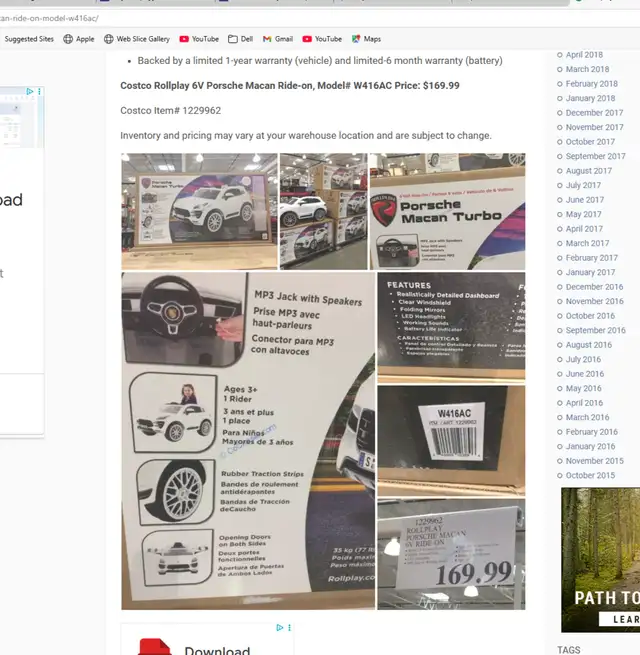Open the March 2018 archive
This screenshot has height=655, width=640.
coord(587,69)
